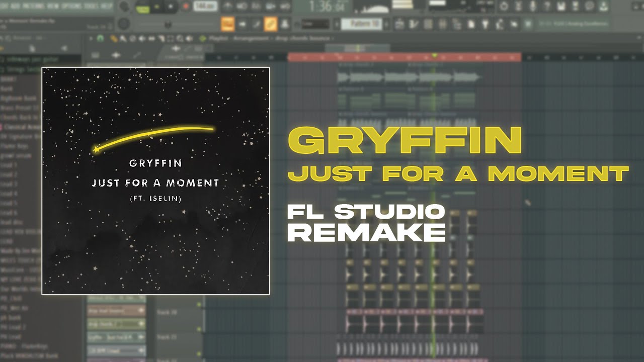Click the transport play button
Image resolution: width=644 pixels, height=362 pixels.
click(157, 7)
